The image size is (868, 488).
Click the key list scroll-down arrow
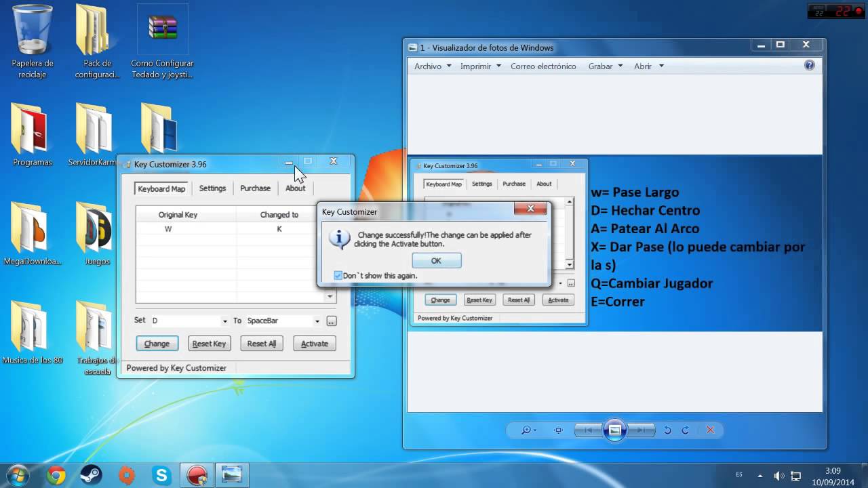click(330, 296)
